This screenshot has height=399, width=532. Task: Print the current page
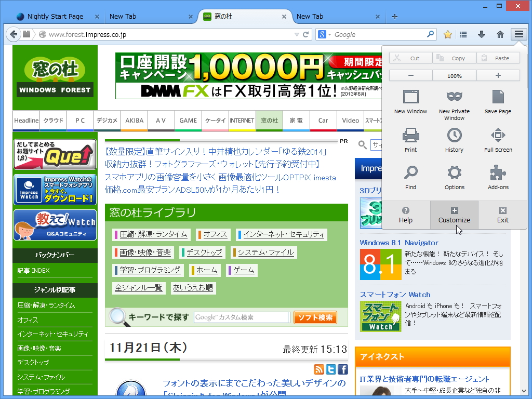tap(410, 139)
